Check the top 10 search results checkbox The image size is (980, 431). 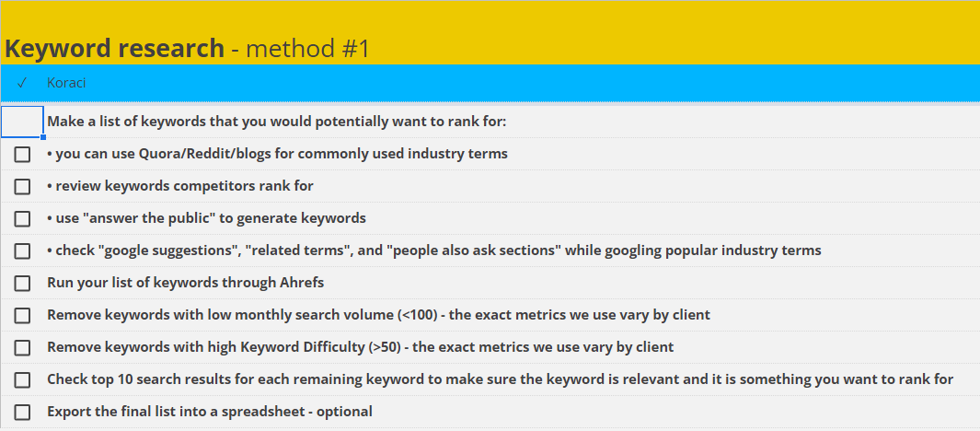click(22, 379)
